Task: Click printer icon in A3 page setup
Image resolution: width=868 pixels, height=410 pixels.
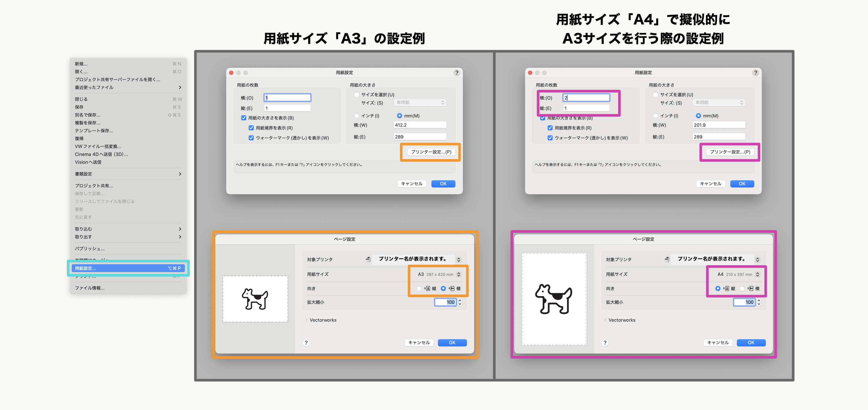Action: click(x=368, y=259)
